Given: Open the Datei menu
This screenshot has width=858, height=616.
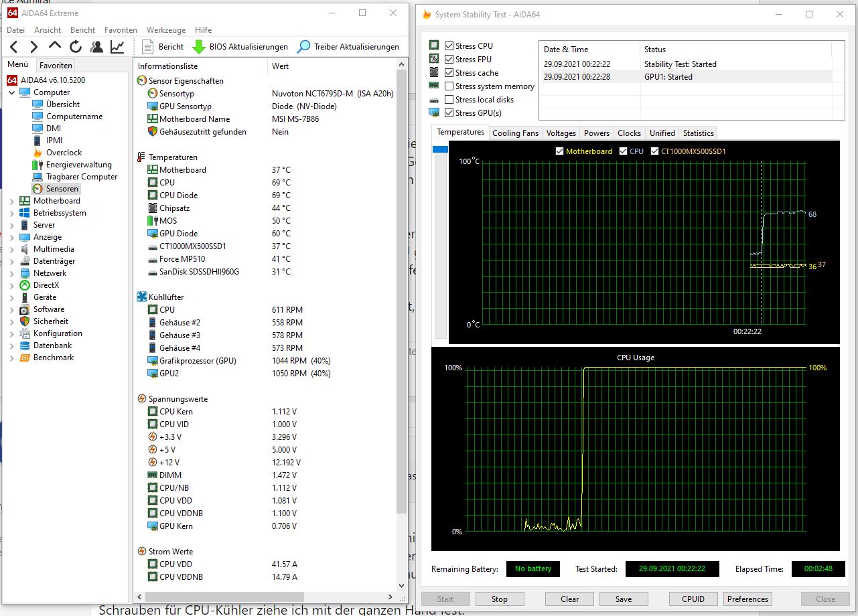Looking at the screenshot, I should tap(15, 30).
